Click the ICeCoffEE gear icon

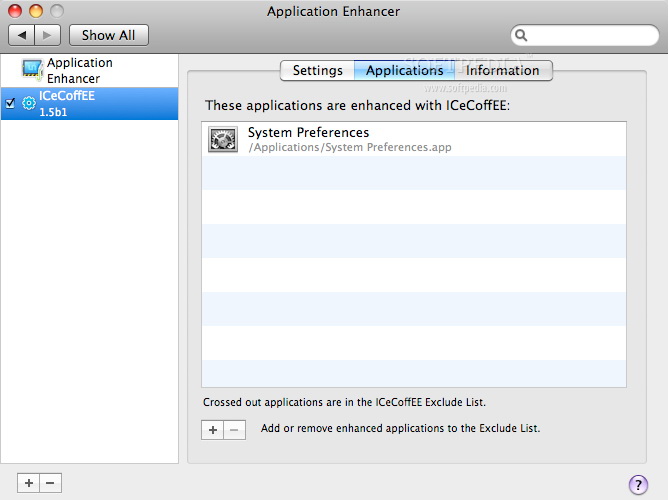(29, 103)
